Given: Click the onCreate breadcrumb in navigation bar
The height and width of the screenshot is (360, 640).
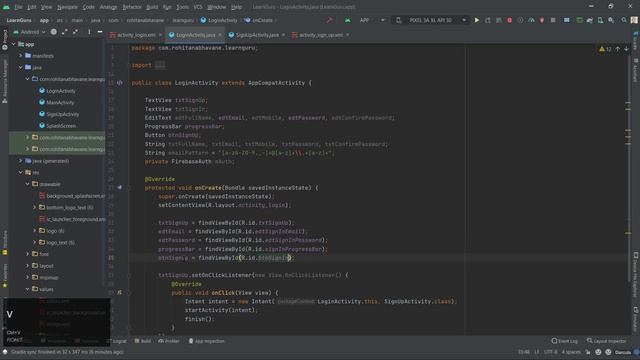Looking at the screenshot, I should pyautogui.click(x=259, y=20).
